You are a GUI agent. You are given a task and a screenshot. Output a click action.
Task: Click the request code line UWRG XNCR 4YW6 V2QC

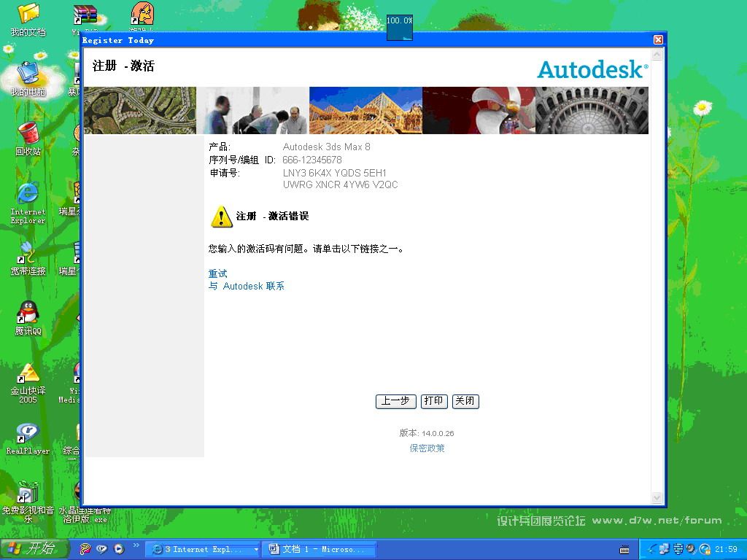(x=340, y=184)
